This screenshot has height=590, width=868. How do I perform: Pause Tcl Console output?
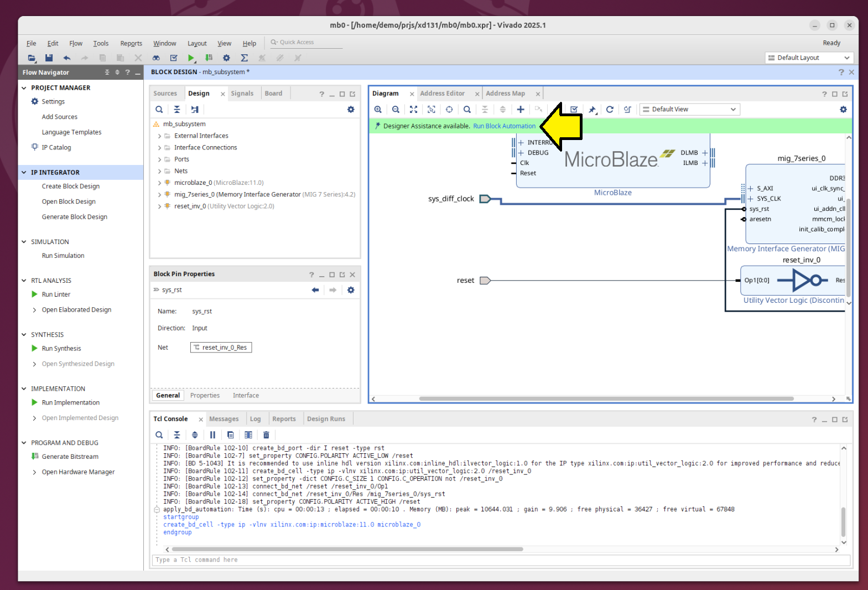tap(212, 435)
